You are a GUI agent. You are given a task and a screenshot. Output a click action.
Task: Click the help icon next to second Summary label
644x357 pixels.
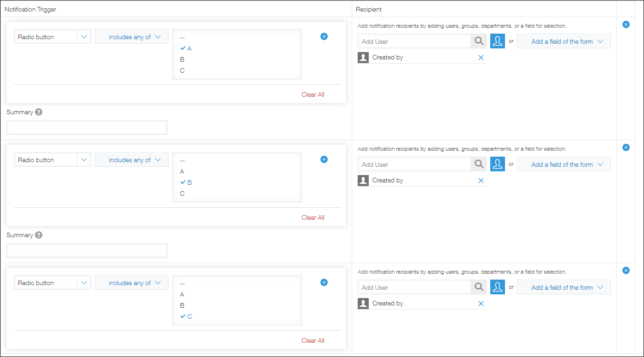click(x=39, y=235)
